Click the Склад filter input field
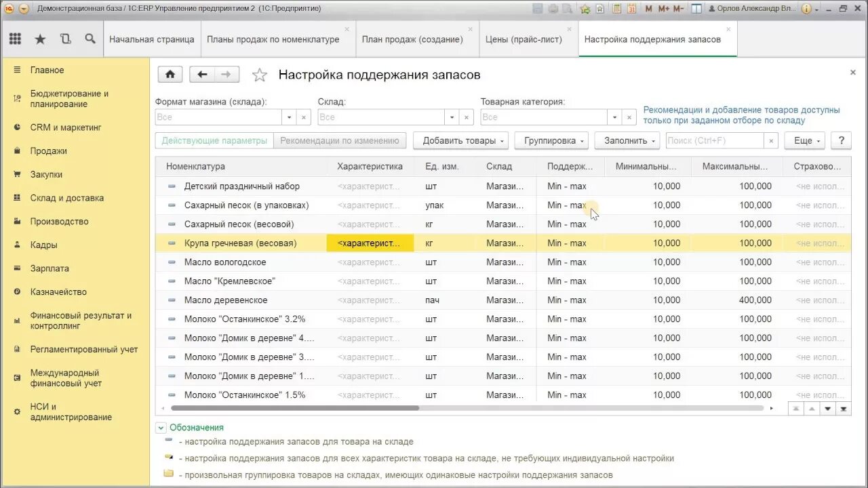868x488 pixels. (x=381, y=117)
